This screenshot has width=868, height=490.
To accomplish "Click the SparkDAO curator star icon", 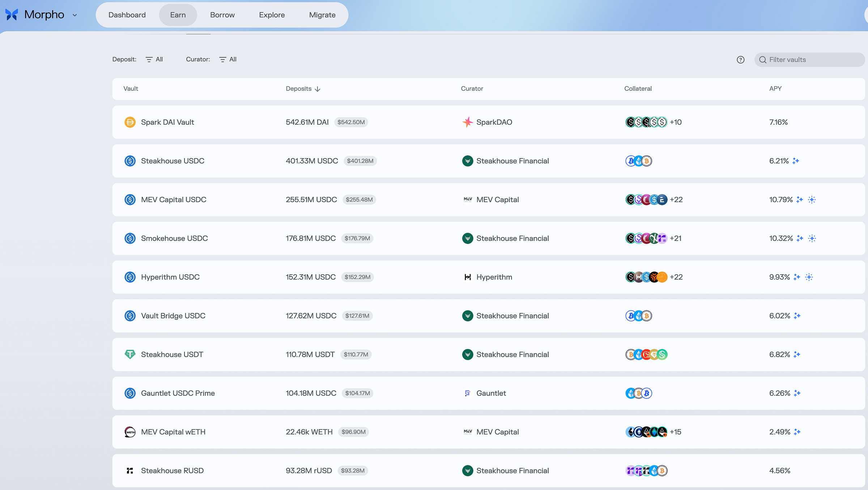I will point(467,122).
